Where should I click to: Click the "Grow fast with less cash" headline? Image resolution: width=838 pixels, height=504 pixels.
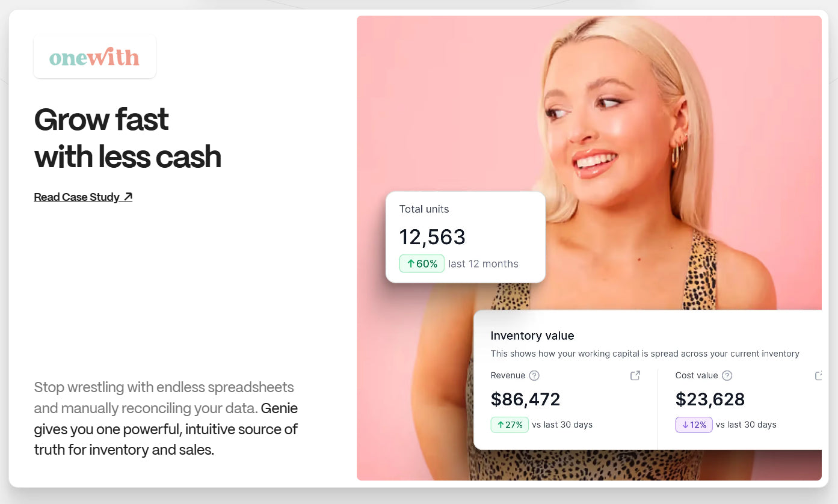tap(128, 138)
